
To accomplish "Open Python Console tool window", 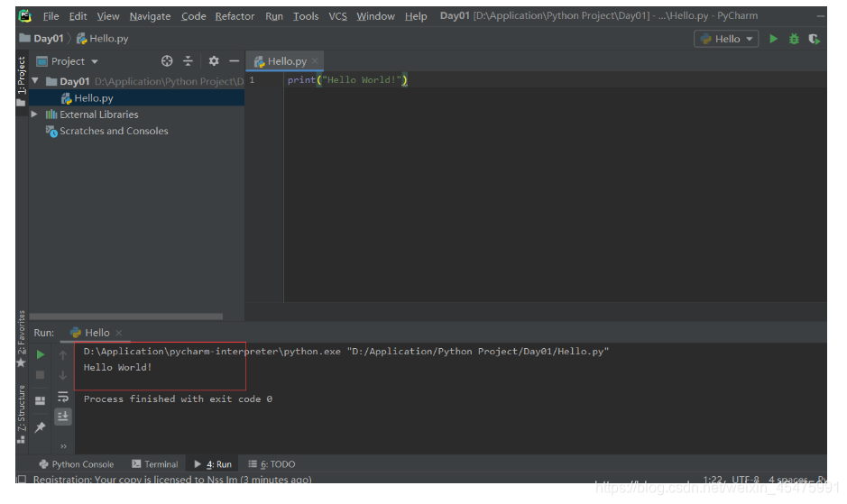I will tap(77, 464).
